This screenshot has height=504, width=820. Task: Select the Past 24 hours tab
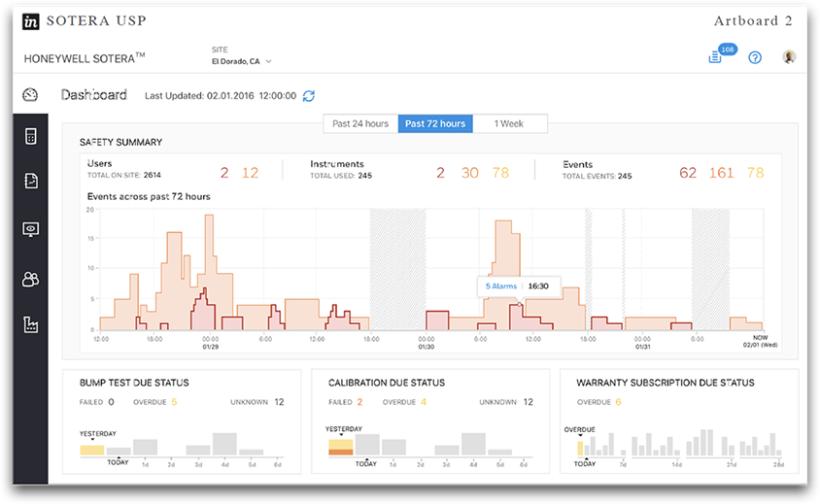coord(360,123)
